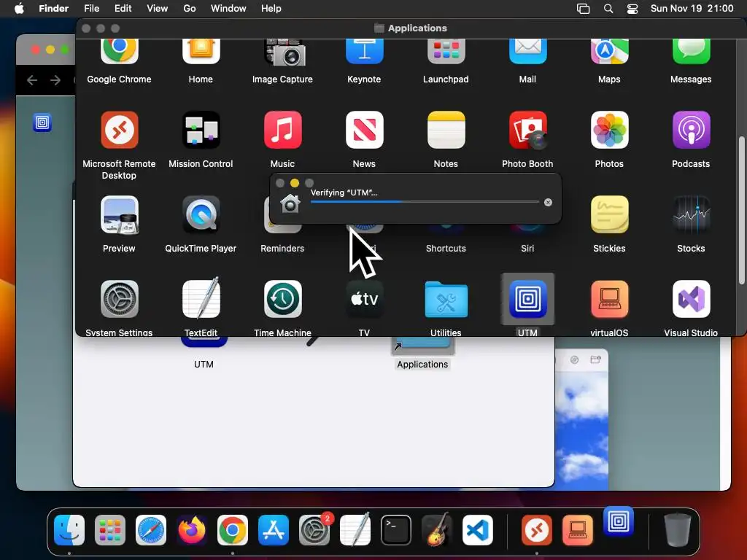This screenshot has height=560, width=747.
Task: Select the News app icon
Action: pos(364,130)
